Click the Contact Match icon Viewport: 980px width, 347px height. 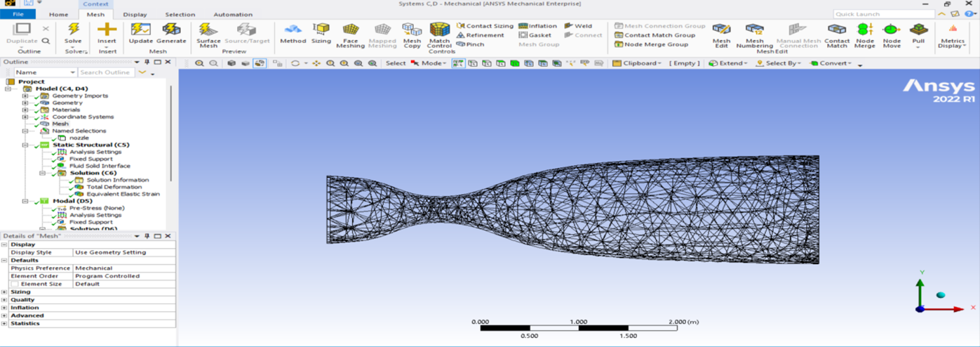point(837,30)
